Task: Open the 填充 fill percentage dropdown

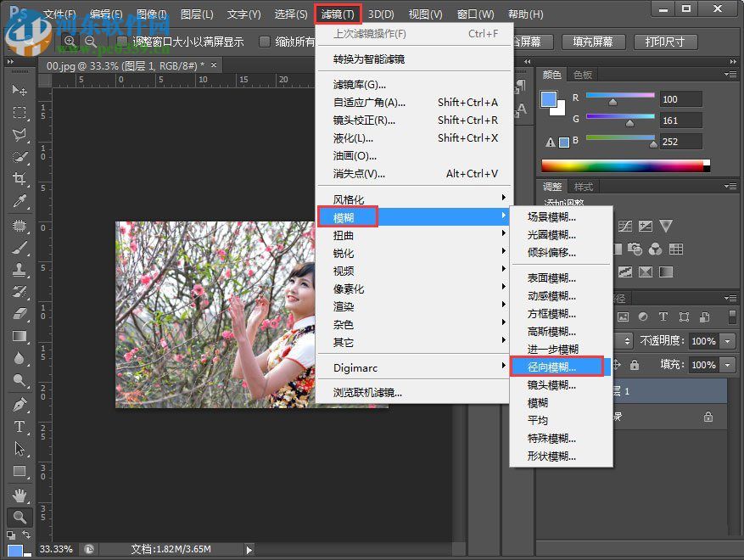Action: point(727,365)
